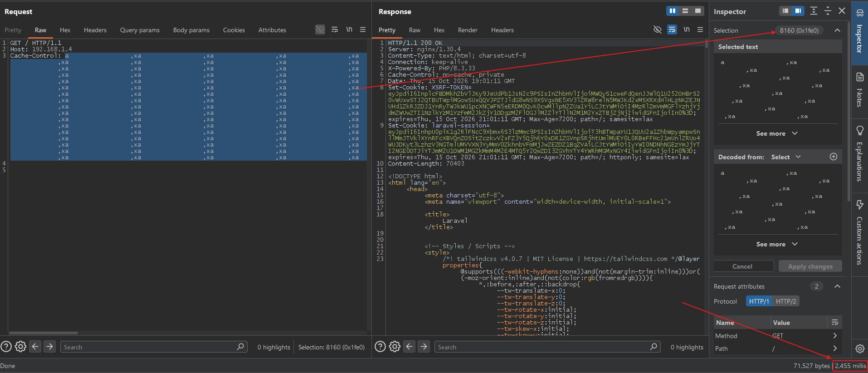
Task: Expand See more under Selected text
Action: (776, 133)
